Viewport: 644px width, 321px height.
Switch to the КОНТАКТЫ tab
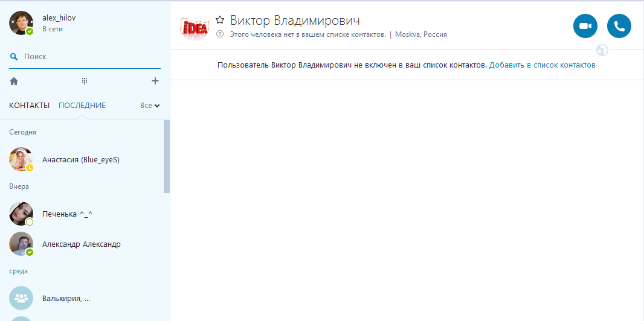click(29, 106)
